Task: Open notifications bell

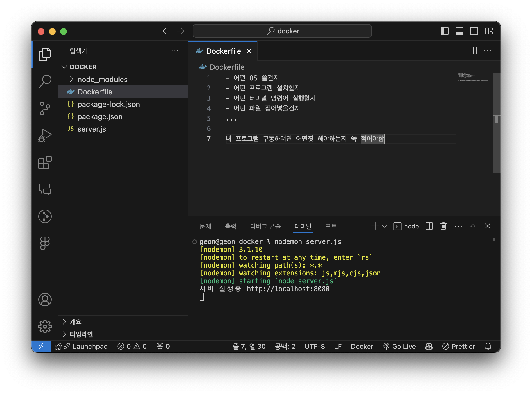Action: 488,346
